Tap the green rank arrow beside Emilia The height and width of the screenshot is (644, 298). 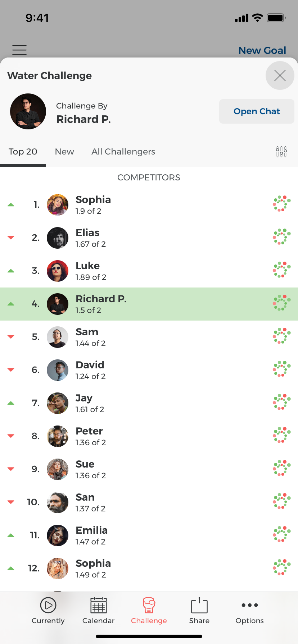point(11,535)
